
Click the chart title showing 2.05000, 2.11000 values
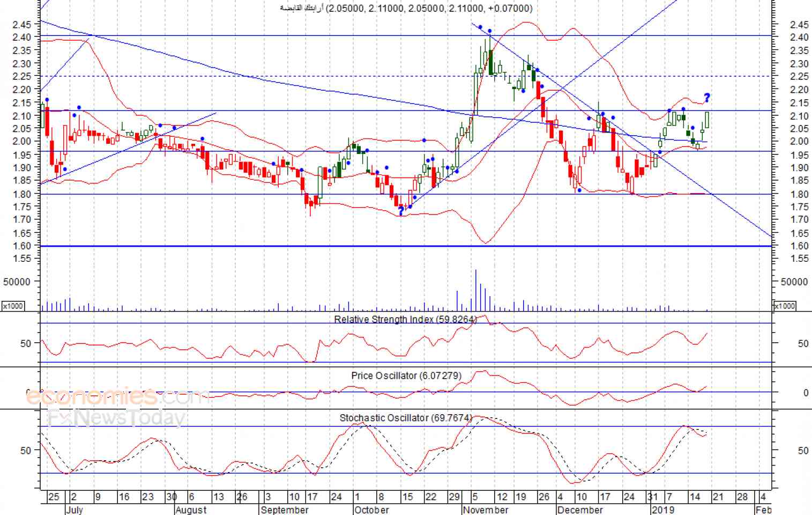coord(406,8)
